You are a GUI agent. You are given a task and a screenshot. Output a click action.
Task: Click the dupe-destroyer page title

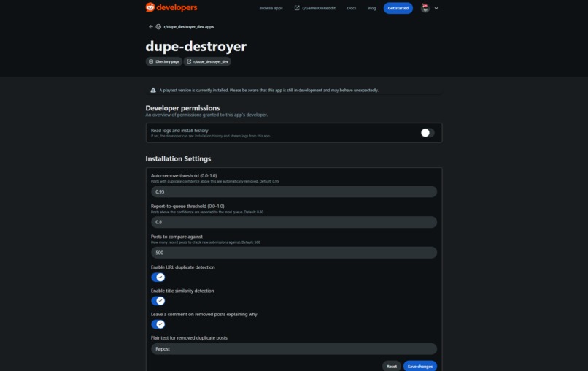(196, 46)
